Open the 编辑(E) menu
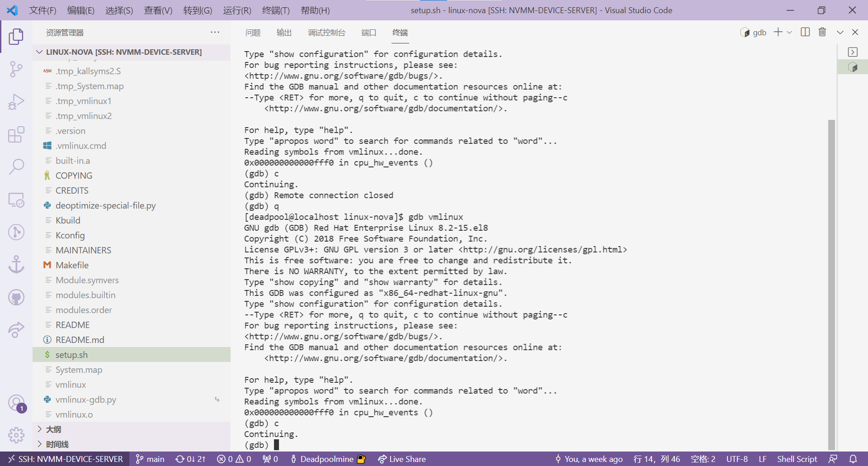 pos(81,10)
